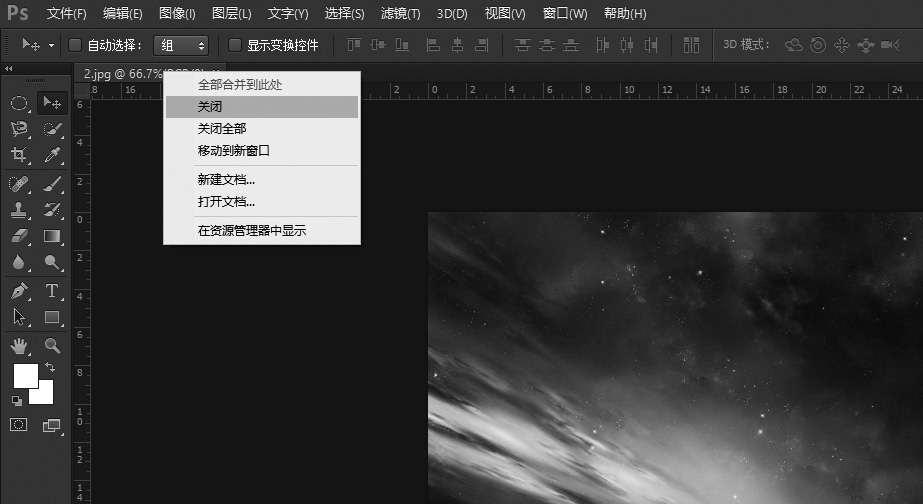The width and height of the screenshot is (923, 504).
Task: Select the Elliptical Marquee tool
Action: (19, 103)
